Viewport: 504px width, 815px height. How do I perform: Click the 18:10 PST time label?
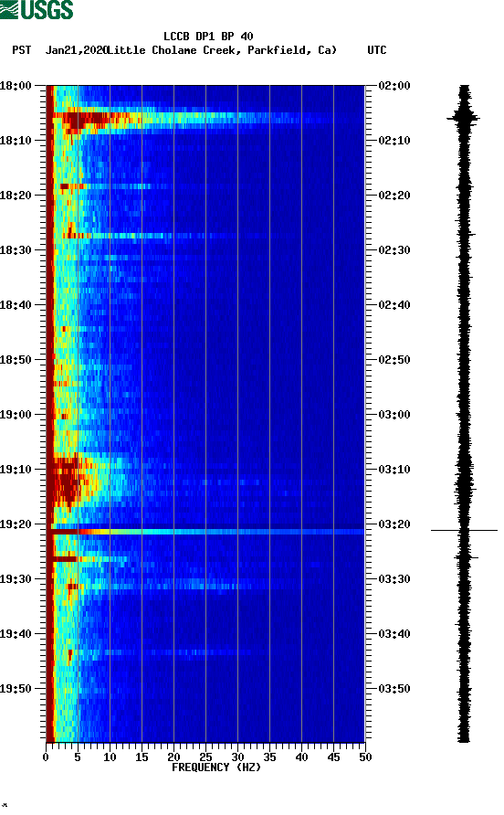tap(16, 141)
